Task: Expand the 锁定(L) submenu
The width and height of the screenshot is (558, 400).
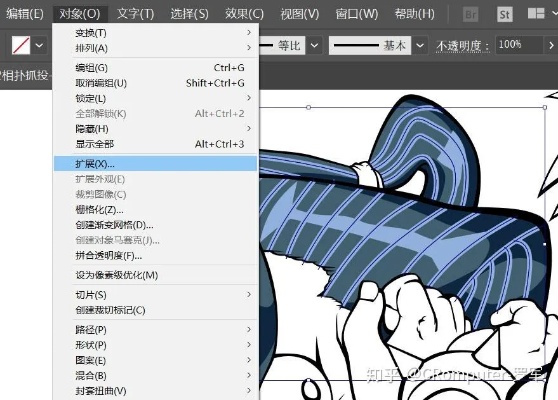Action: coord(155,98)
